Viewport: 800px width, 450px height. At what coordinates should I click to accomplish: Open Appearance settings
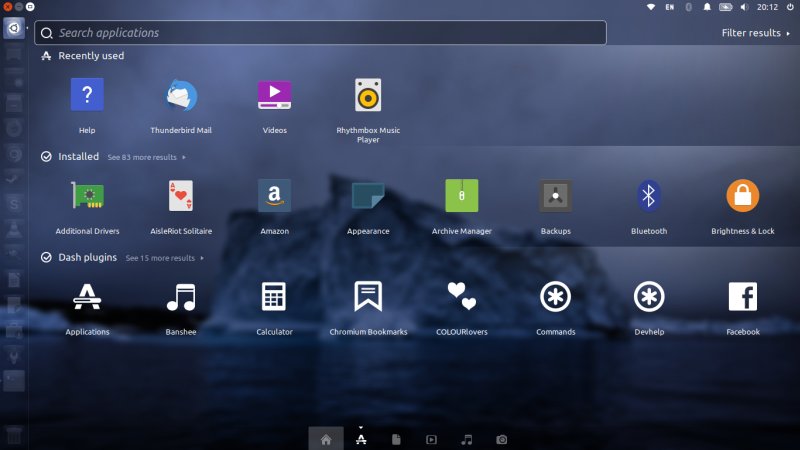tap(368, 195)
